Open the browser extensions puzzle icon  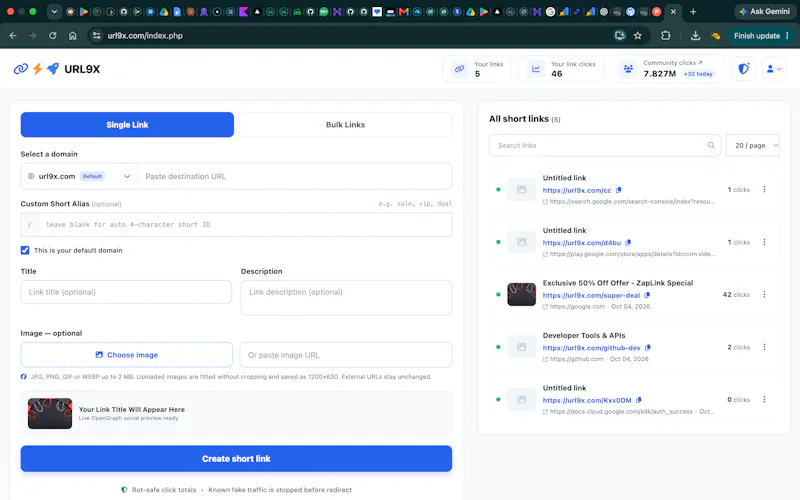666,36
